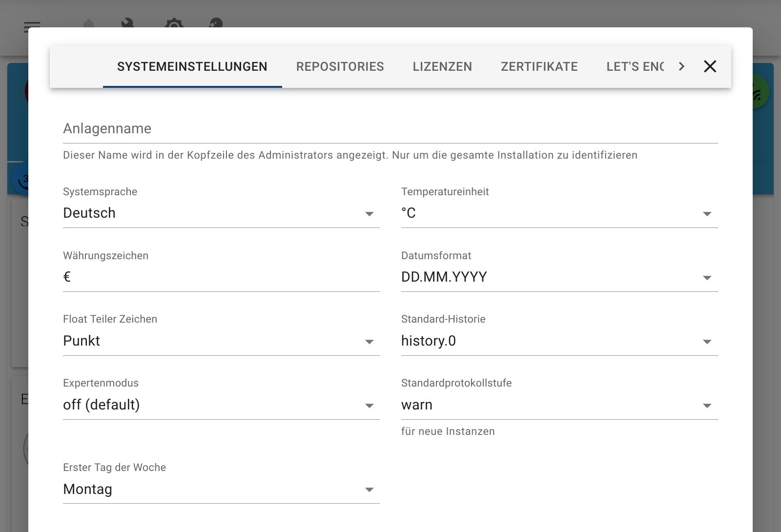Open the Lizenzen tab
Viewport: 781px width, 532px height.
coord(442,67)
